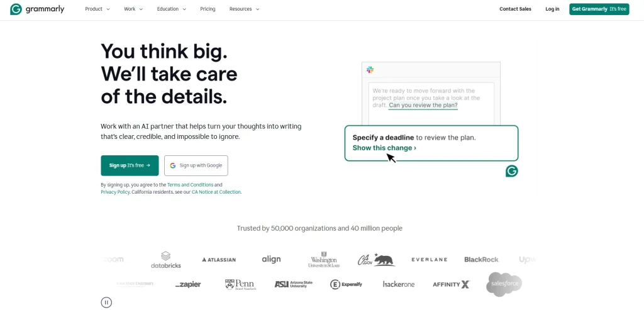Open CA Notice at Collection link
Viewport: 644px width, 310px height.
[216, 192]
